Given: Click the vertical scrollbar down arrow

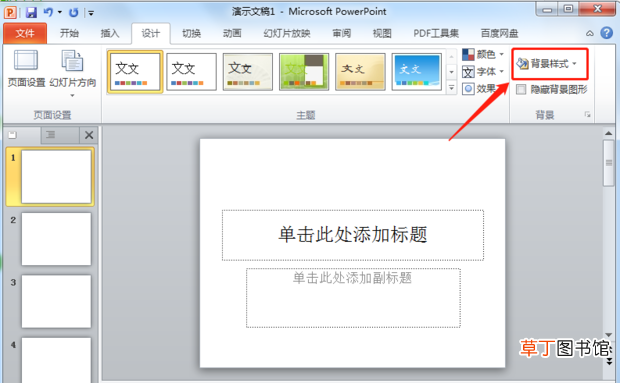Looking at the screenshot, I should (x=609, y=336).
